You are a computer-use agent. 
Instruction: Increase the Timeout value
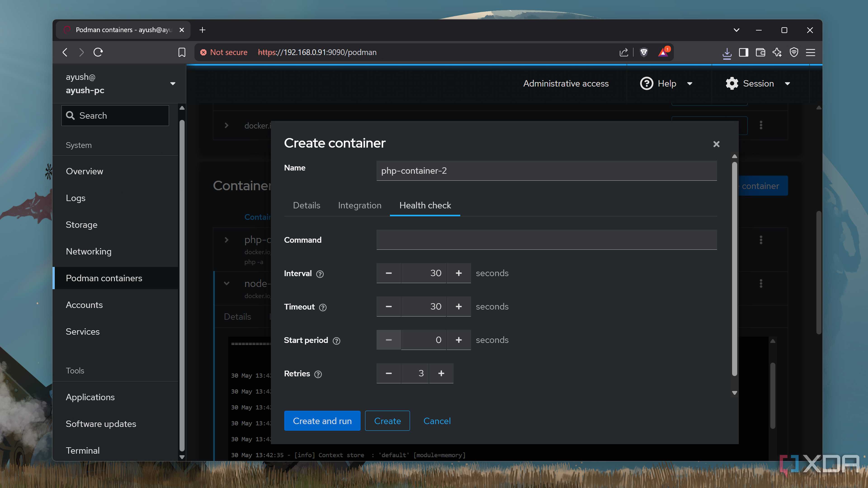point(459,307)
